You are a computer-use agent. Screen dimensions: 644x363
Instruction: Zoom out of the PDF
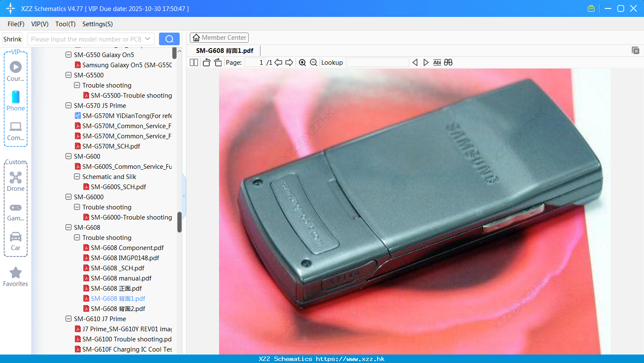(x=313, y=63)
